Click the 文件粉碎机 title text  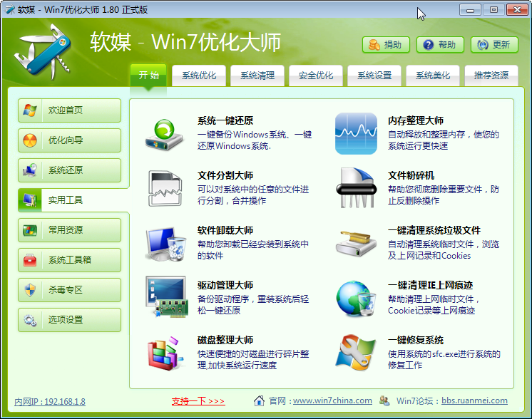coord(411,175)
